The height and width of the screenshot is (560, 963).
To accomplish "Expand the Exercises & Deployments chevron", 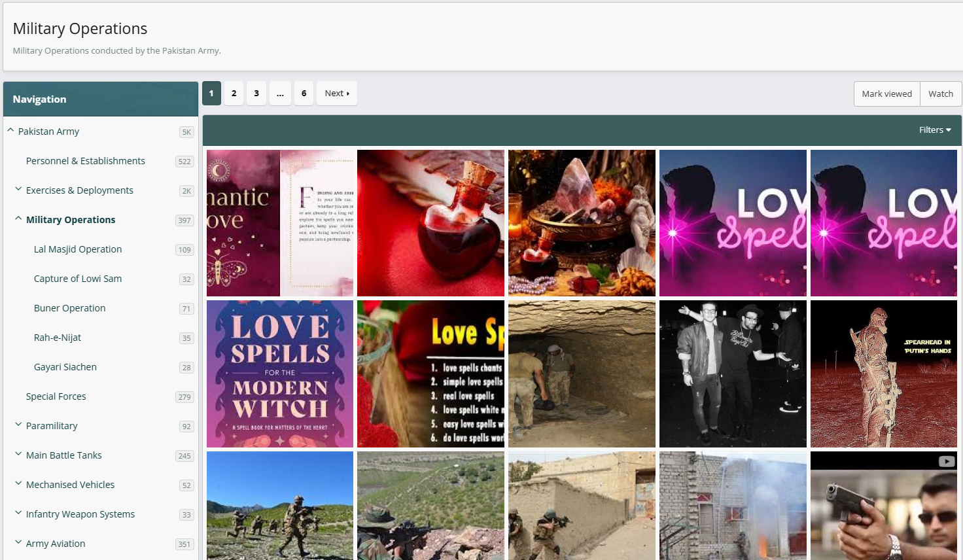I will pyautogui.click(x=18, y=189).
